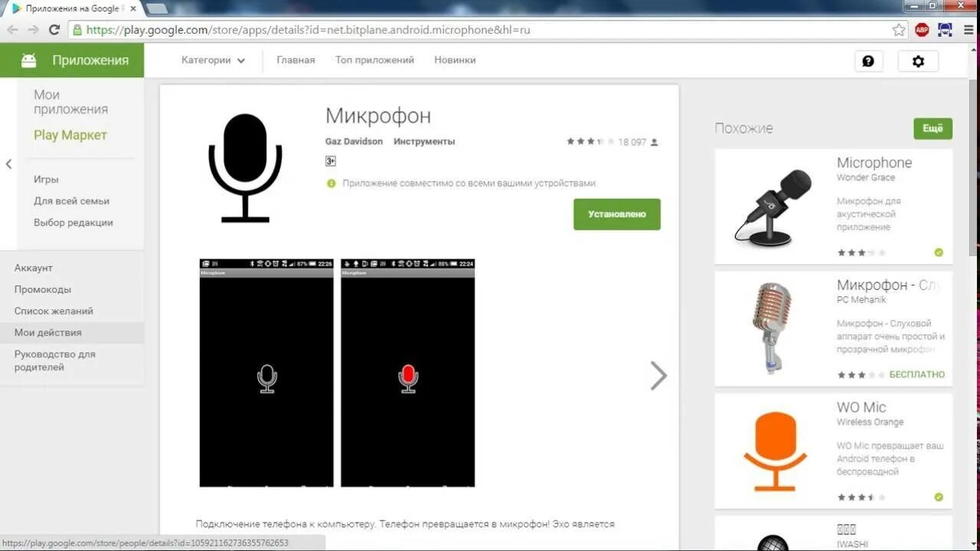This screenshot has height=551, width=980.
Task: Open the Инструменты category link
Action: point(424,142)
